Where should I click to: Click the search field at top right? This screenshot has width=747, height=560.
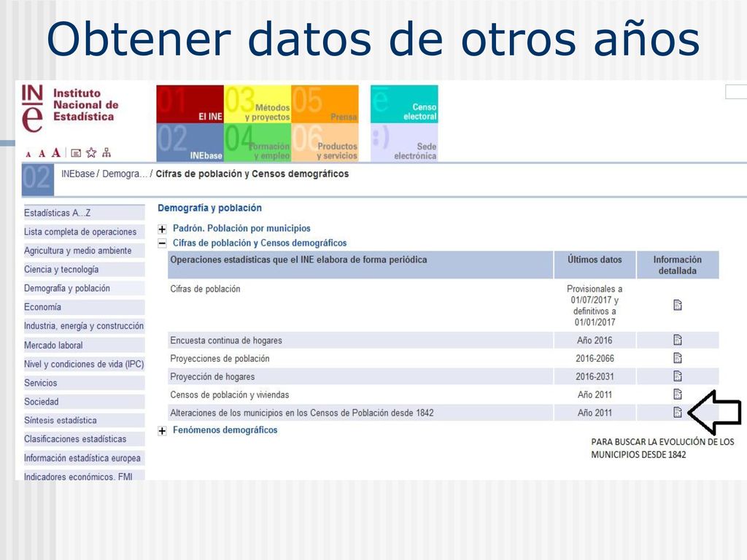[x=736, y=92]
